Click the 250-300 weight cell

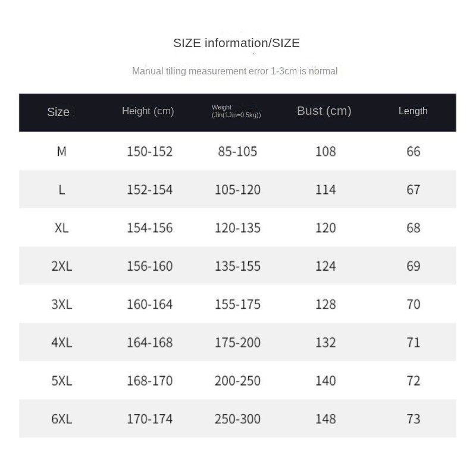(x=237, y=419)
